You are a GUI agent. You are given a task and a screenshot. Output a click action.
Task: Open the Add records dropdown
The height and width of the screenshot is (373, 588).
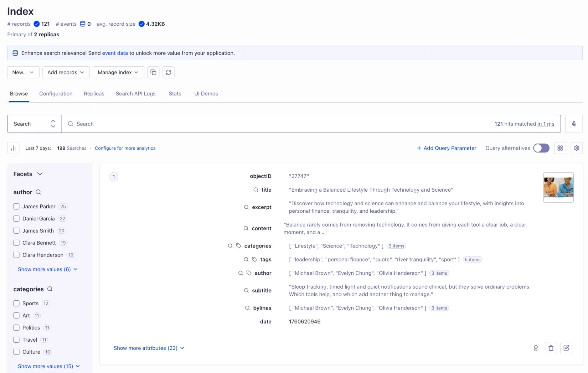pyautogui.click(x=66, y=72)
